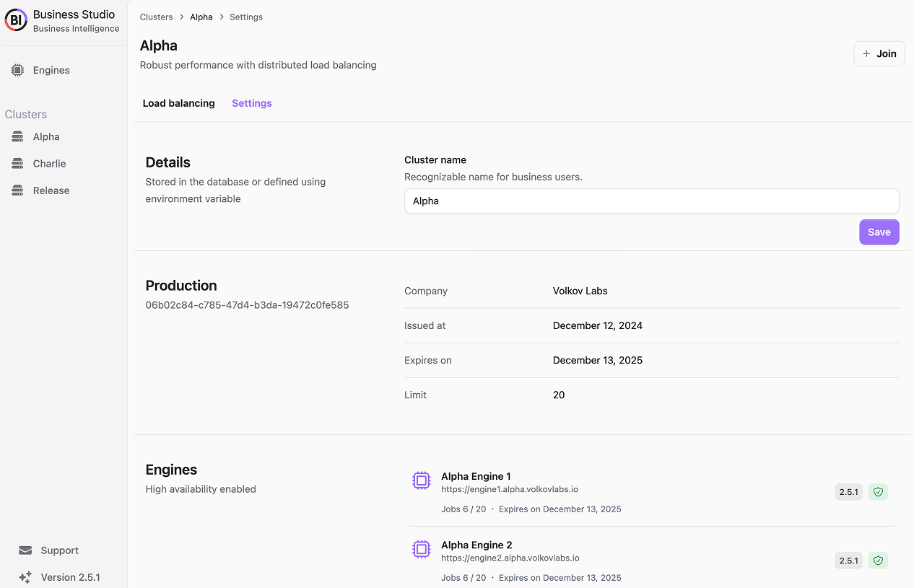Click the High availability enabled text
This screenshot has width=914, height=588.
201,489
